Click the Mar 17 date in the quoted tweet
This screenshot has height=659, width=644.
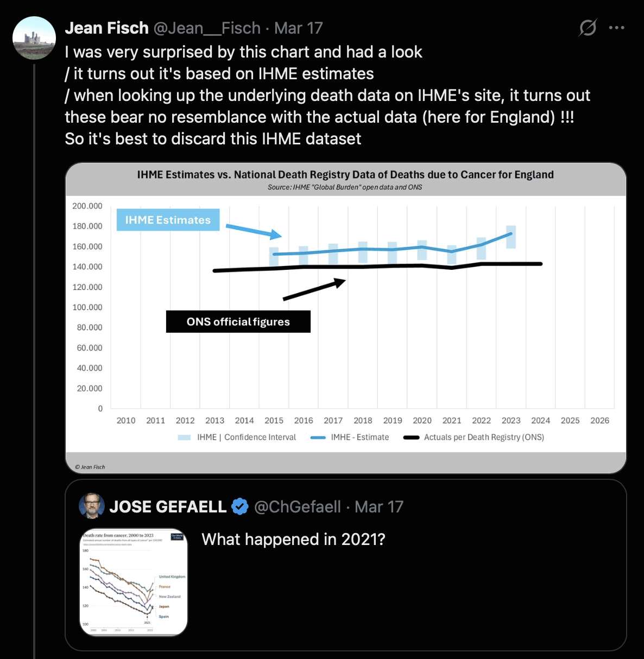point(378,507)
